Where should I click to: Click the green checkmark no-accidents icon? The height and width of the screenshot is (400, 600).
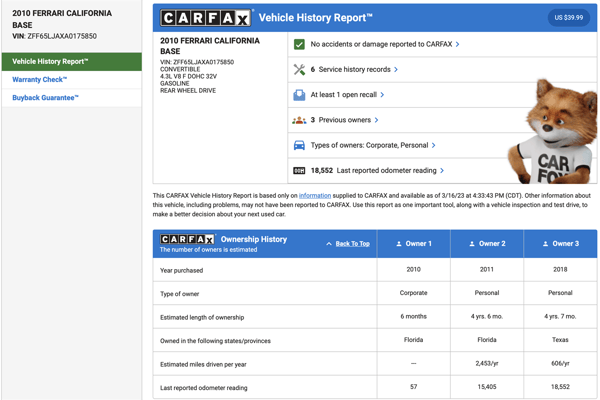click(x=299, y=44)
